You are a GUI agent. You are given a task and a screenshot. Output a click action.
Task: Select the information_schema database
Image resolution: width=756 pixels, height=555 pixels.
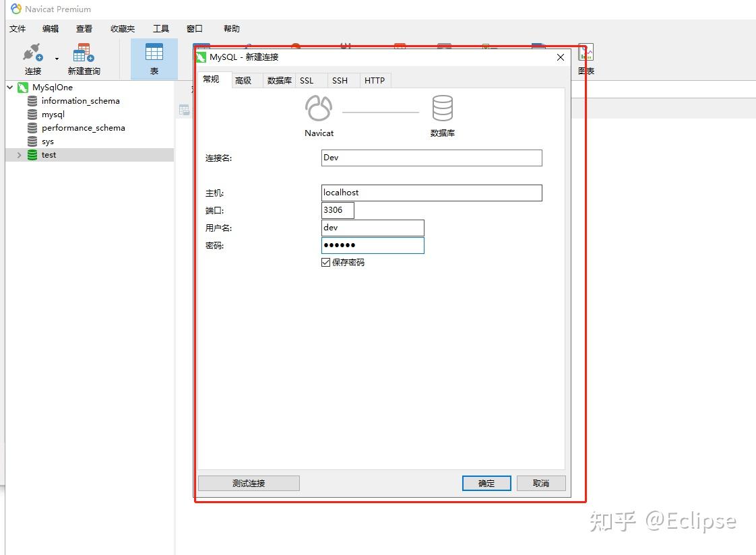[x=80, y=100]
